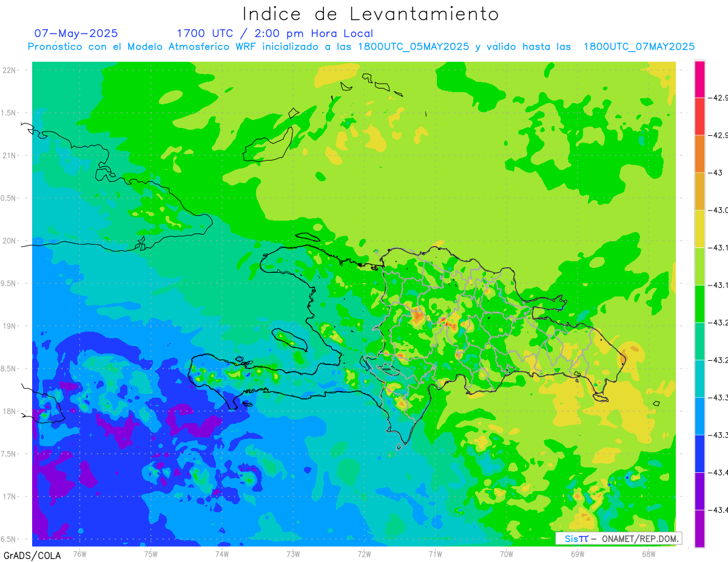Click the "22N" latitude label
728x562 pixels.
pyautogui.click(x=9, y=70)
